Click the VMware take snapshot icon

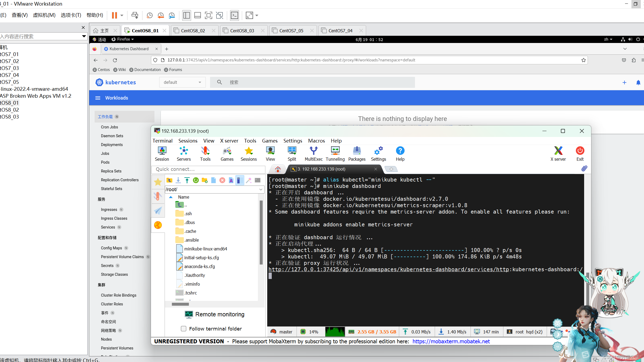click(x=150, y=15)
